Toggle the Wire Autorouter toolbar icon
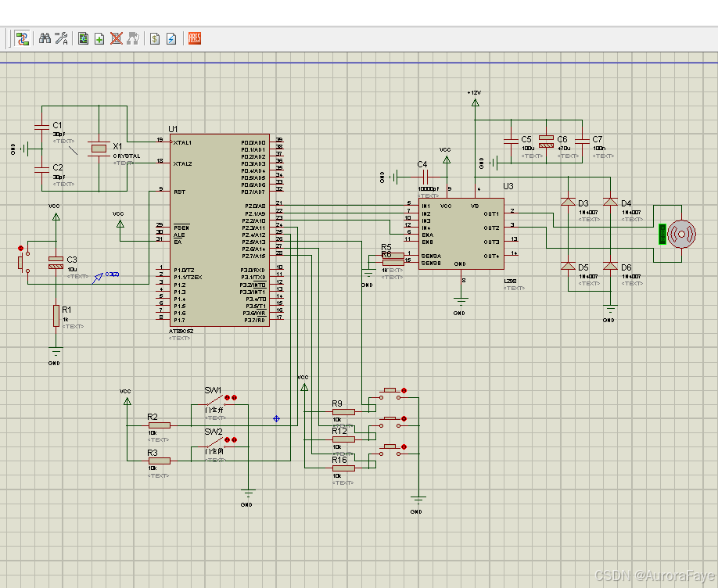Viewport: 718px width, 588px height. (x=22, y=38)
